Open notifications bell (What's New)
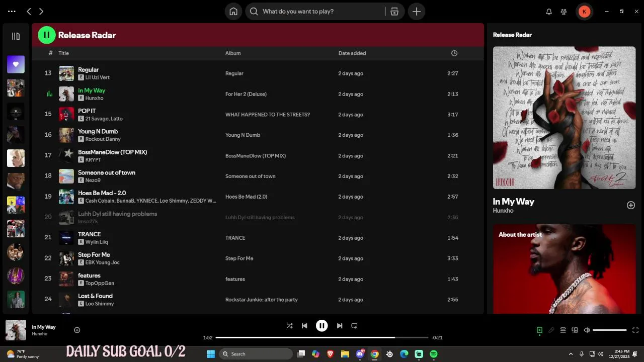Screen dimensions: 644x362 549,12
